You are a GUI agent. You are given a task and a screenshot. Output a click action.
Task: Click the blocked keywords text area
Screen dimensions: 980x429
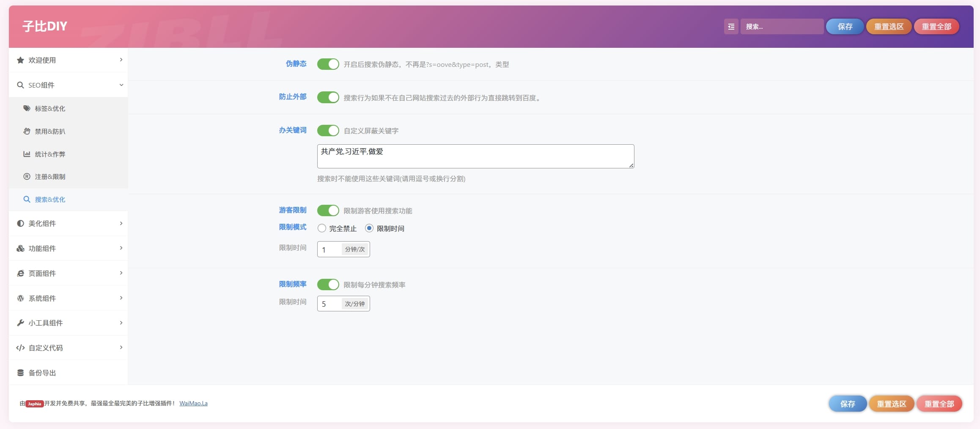coord(475,156)
